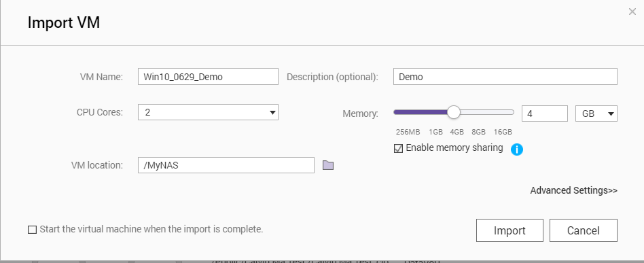This screenshot has width=644, height=263.
Task: Click the memory value field showing 4
Action: (x=545, y=113)
